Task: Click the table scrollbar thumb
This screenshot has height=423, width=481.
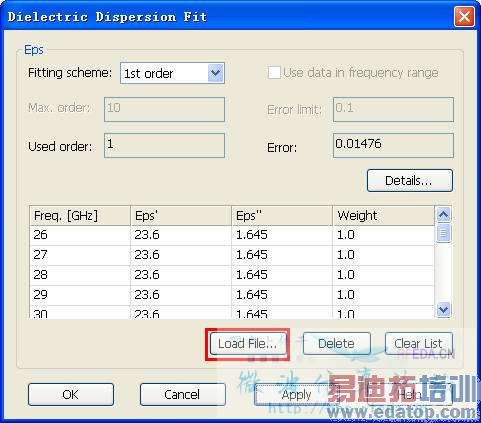Action: 443,233
